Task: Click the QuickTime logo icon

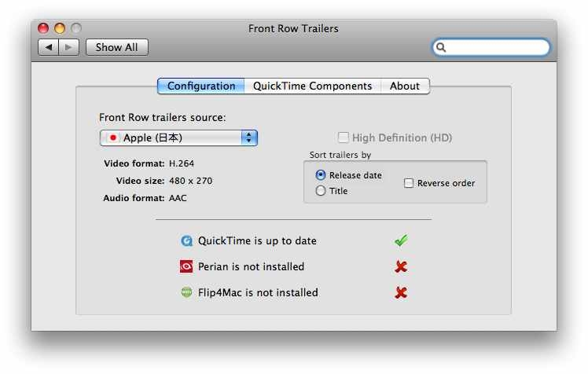Action: click(186, 240)
